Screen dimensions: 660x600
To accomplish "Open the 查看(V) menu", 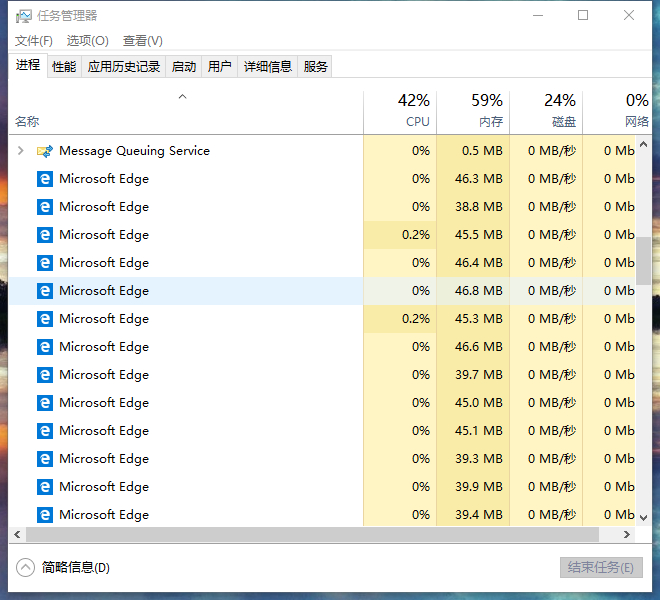I will click(x=143, y=41).
